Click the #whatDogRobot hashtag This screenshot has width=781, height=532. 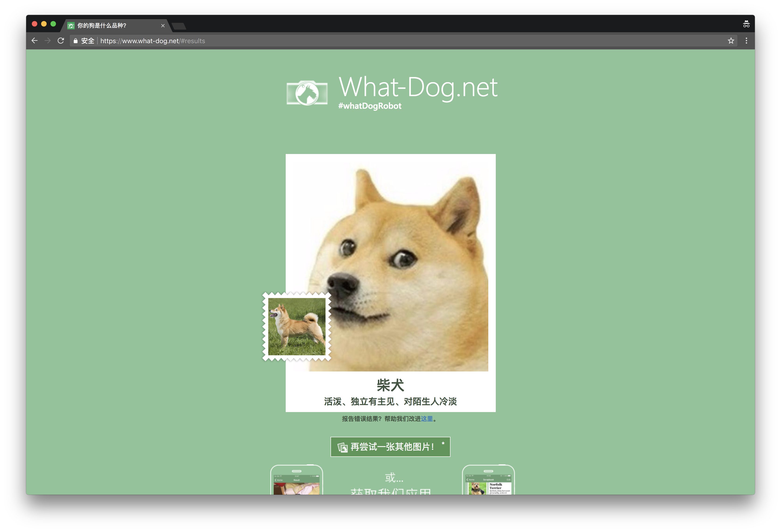click(x=370, y=106)
